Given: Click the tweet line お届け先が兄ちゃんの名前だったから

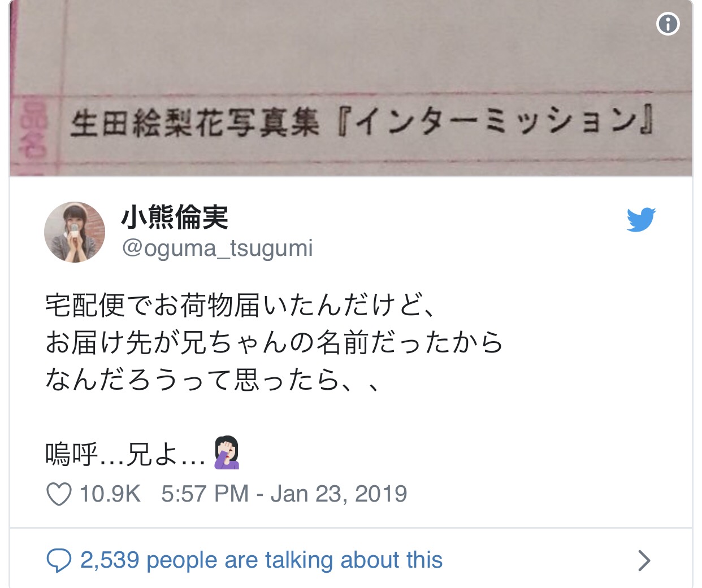Looking at the screenshot, I should click(274, 343).
